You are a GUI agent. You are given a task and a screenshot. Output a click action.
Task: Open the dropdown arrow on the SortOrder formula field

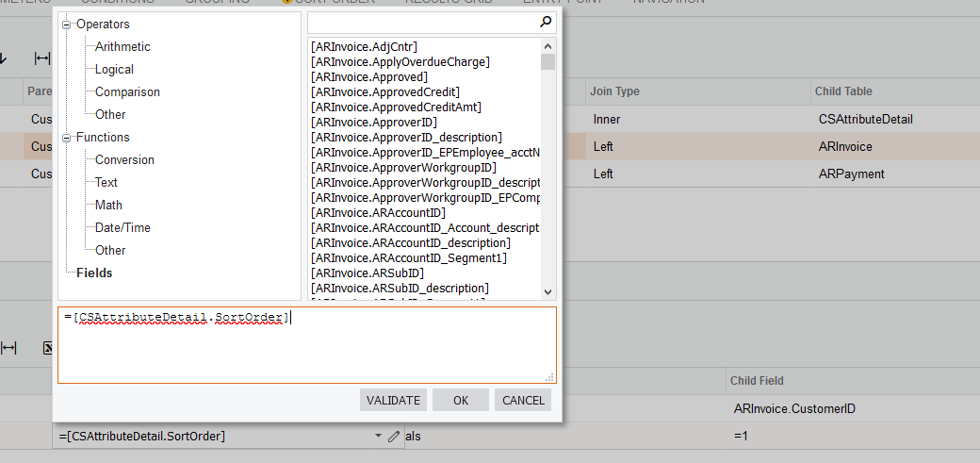[x=377, y=437]
